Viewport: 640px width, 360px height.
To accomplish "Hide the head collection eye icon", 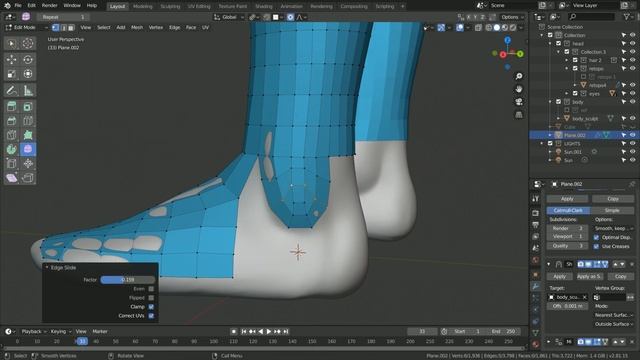I will [x=632, y=43].
